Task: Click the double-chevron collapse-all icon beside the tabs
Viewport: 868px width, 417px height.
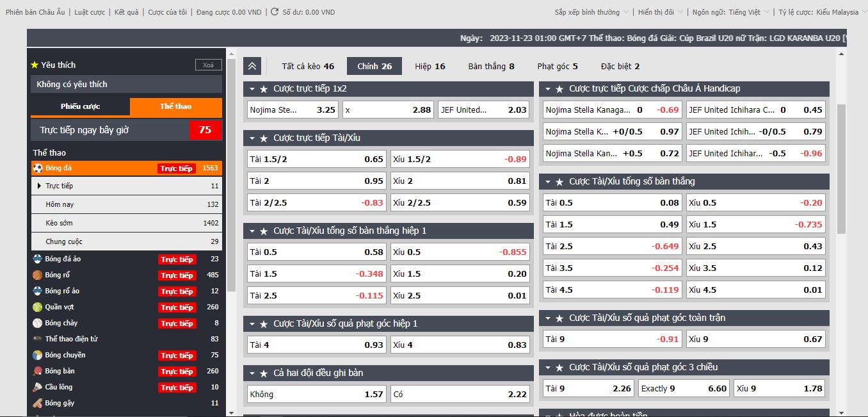Action: (252, 67)
